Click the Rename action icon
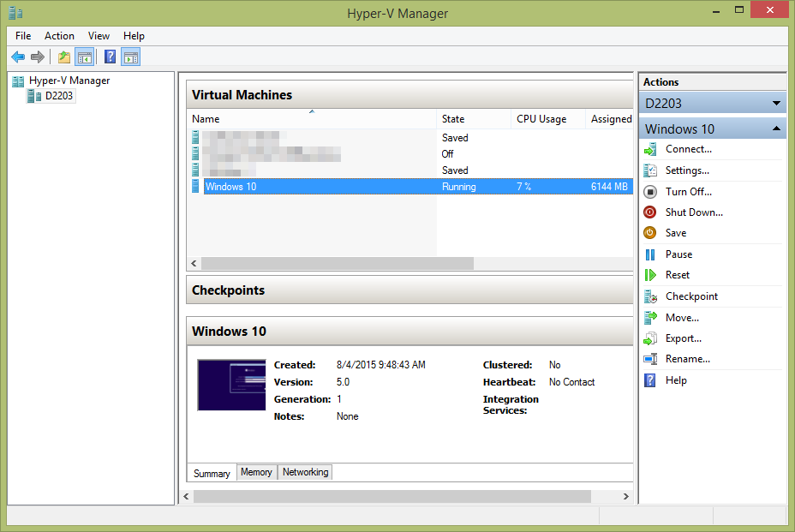The width and height of the screenshot is (795, 532). pyautogui.click(x=650, y=359)
